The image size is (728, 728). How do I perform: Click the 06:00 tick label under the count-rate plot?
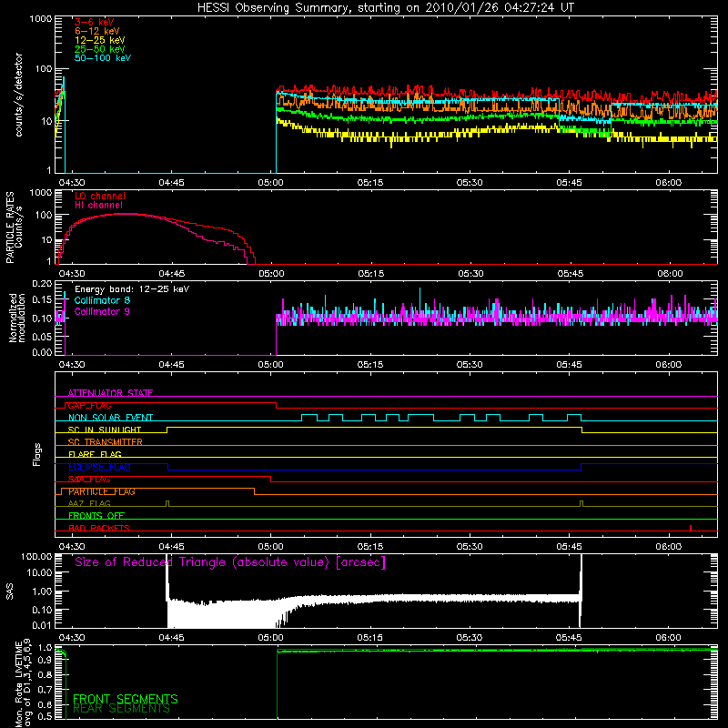(669, 183)
